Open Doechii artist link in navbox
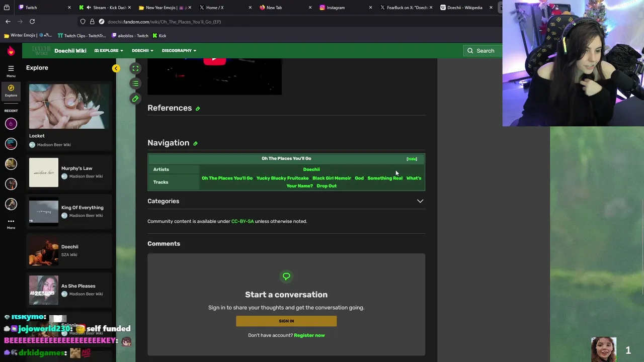Screen dimensions: 644x362 311,169
